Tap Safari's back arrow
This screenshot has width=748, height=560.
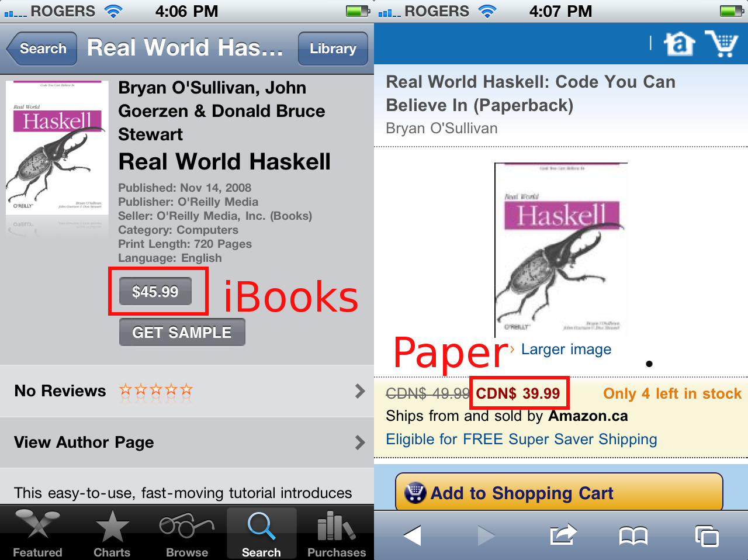click(x=412, y=535)
